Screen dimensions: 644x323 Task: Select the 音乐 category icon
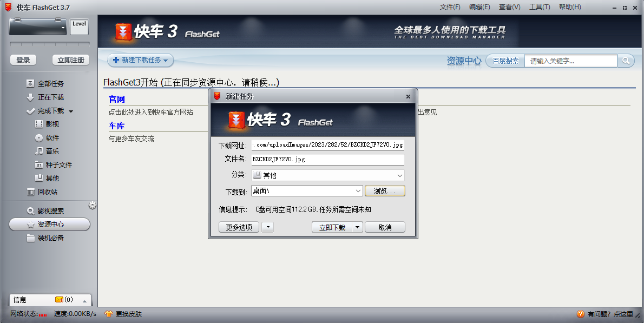pyautogui.click(x=53, y=151)
